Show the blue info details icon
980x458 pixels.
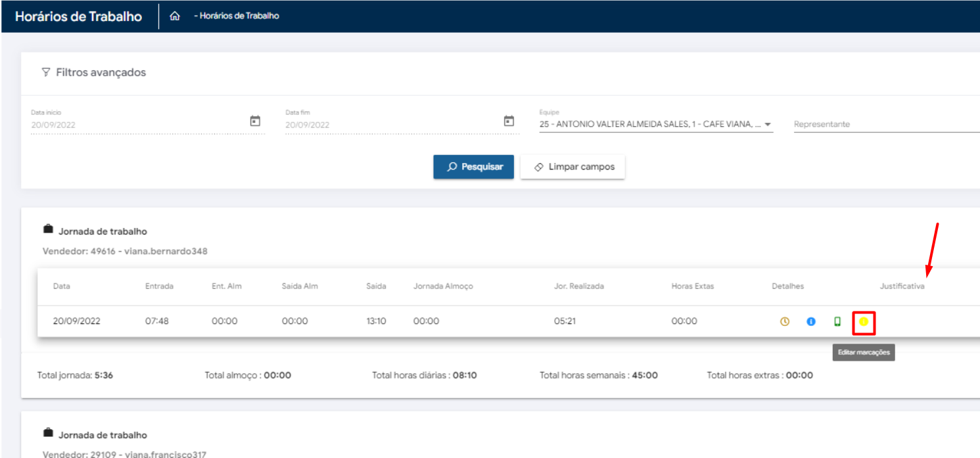pyautogui.click(x=811, y=322)
